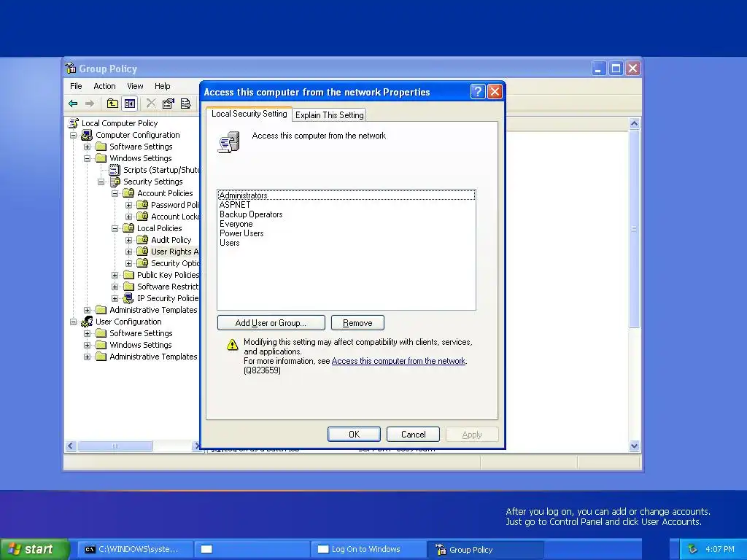The height and width of the screenshot is (560, 747).
Task: Select User Rights Assignment tree item
Action: [174, 252]
